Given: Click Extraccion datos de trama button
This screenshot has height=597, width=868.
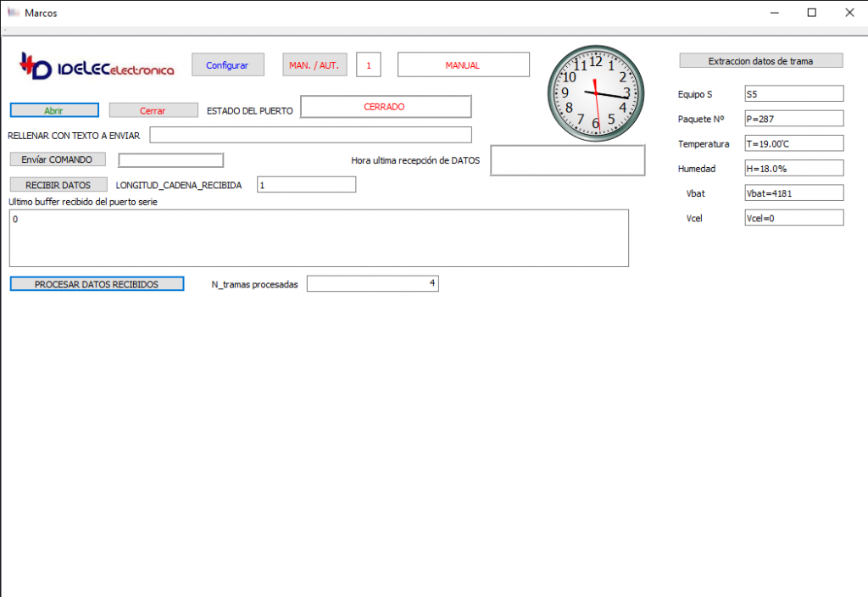Looking at the screenshot, I should pyautogui.click(x=760, y=61).
